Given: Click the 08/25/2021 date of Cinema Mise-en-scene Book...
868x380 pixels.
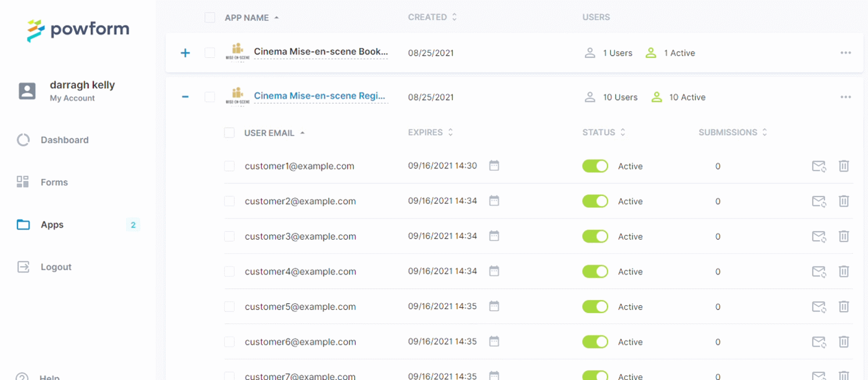Looking at the screenshot, I should [x=431, y=53].
